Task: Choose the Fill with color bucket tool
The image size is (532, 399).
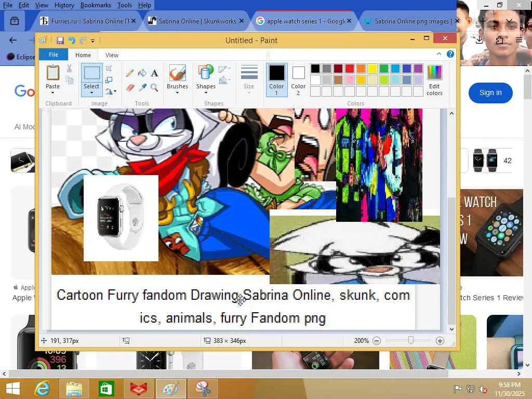Action: click(142, 73)
